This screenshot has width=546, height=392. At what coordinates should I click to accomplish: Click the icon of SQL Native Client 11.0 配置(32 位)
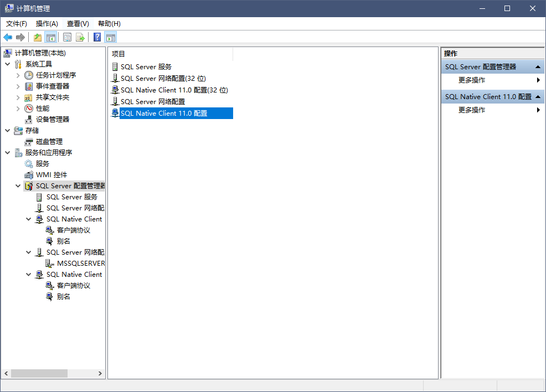click(x=115, y=90)
